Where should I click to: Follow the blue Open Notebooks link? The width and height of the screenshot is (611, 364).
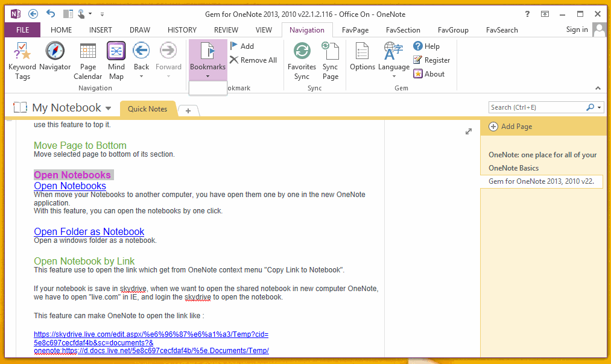70,186
